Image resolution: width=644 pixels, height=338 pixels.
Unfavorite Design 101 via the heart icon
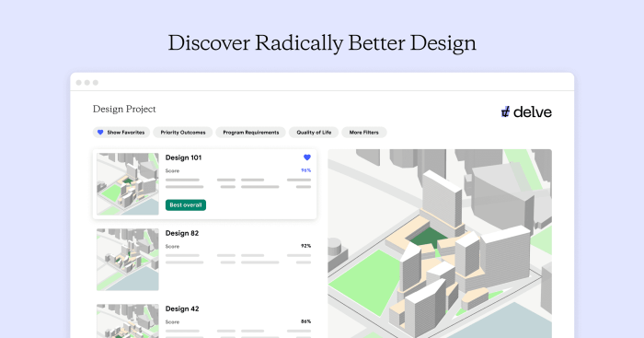306,157
